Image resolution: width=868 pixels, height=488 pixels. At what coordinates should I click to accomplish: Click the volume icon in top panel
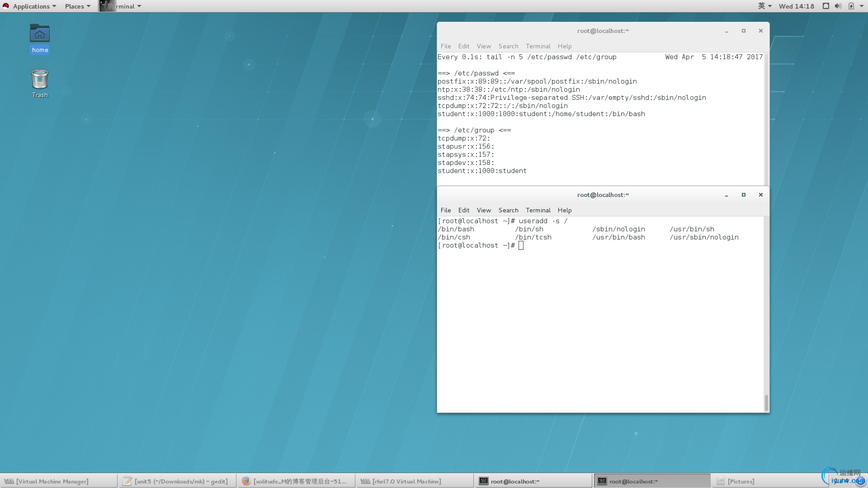tap(838, 6)
